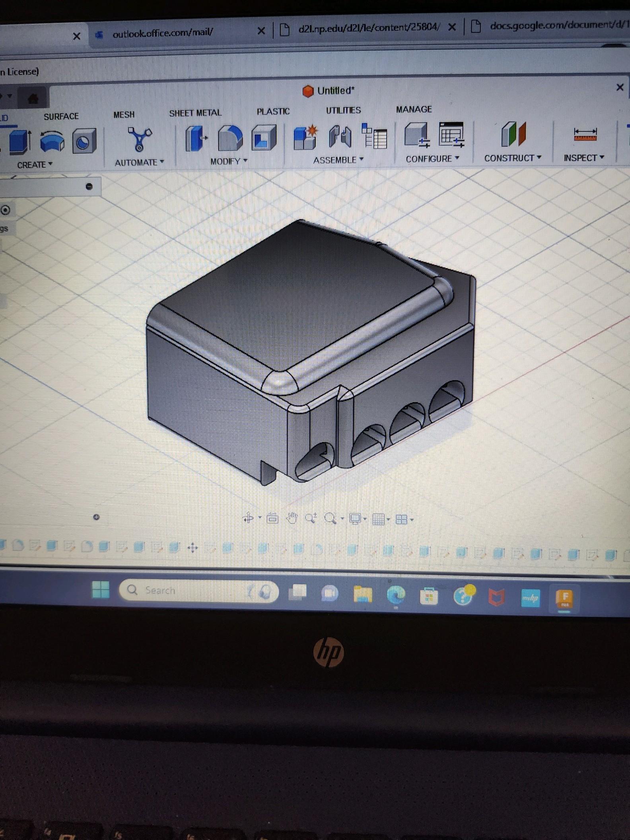
Task: Switch to the MESH tab
Action: [x=124, y=115]
